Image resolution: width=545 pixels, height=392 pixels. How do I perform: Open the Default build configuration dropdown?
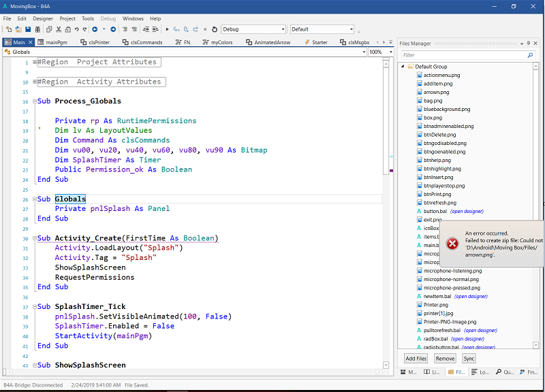click(352, 29)
